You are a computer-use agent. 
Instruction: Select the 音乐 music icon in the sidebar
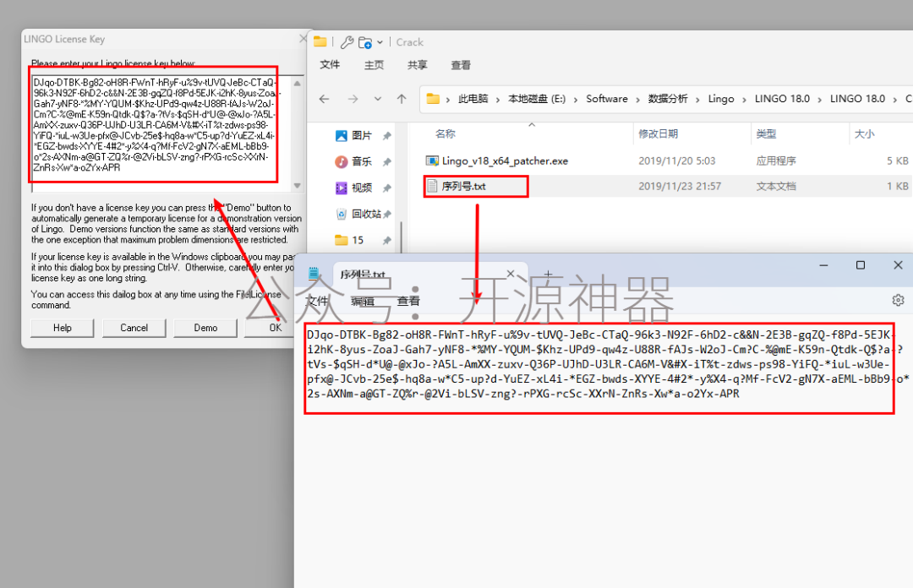pos(342,161)
